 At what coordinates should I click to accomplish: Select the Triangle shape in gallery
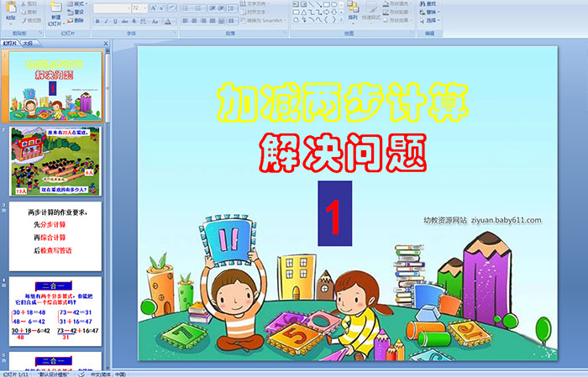tap(304, 13)
